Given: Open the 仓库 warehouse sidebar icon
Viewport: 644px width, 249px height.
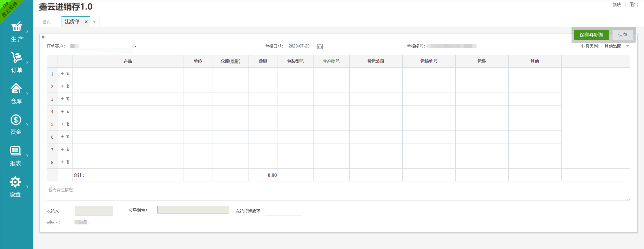Looking at the screenshot, I should click(16, 89).
